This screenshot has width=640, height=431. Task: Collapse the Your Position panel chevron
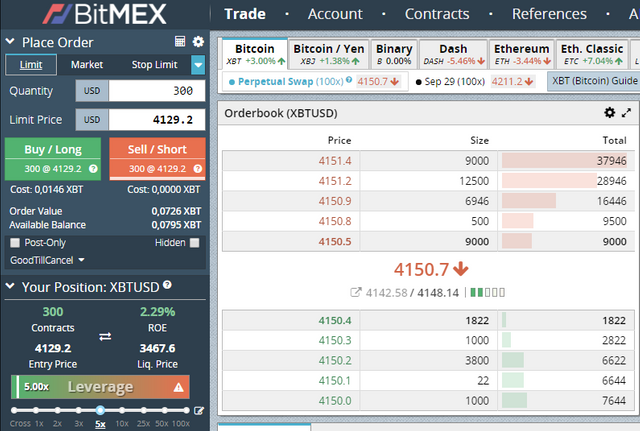click(10, 286)
